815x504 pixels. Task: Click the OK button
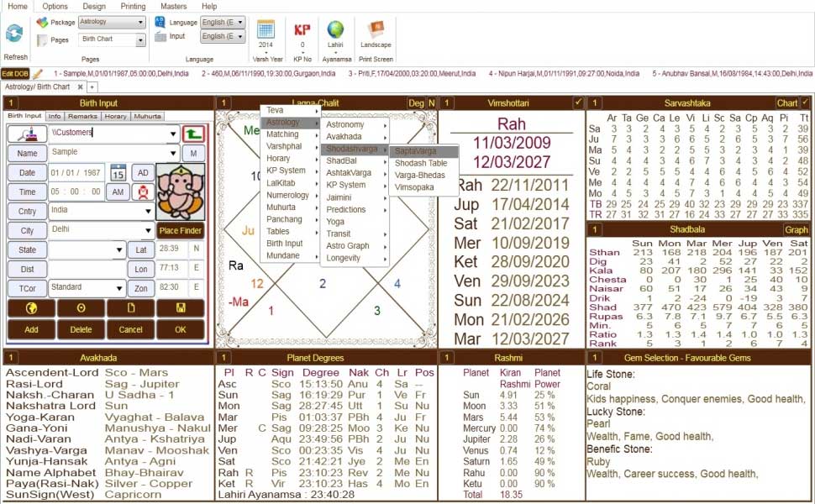point(181,329)
